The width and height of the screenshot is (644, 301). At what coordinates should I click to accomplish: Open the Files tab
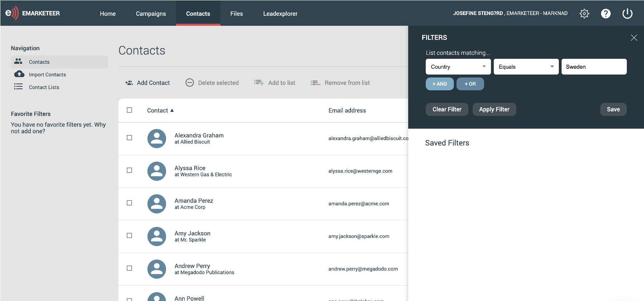[x=236, y=14]
